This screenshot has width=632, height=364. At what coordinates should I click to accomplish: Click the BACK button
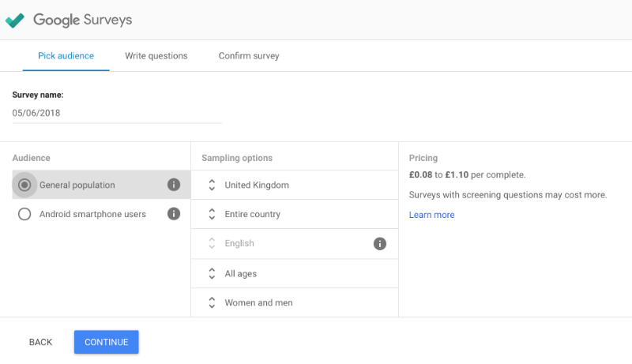point(41,342)
